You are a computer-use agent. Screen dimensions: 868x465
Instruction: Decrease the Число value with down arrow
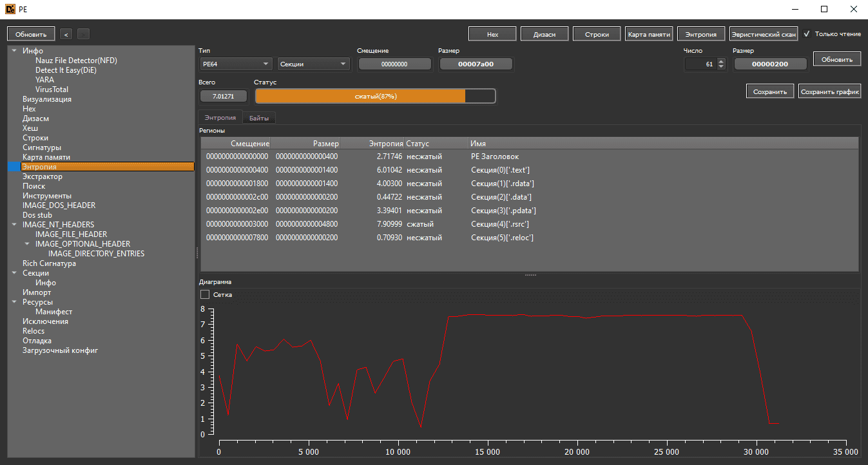click(721, 66)
